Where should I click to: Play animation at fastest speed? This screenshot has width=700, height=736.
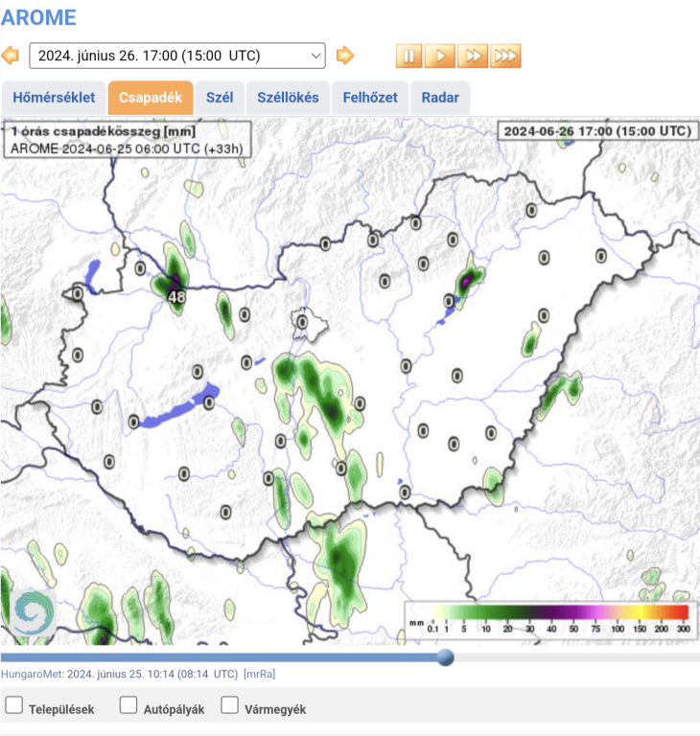505,56
